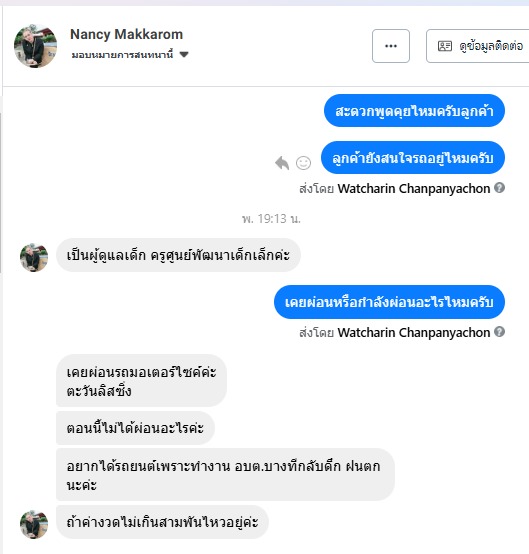This screenshot has width=529, height=554.
Task: Click the reply arrow icon beside message
Action: click(282, 163)
